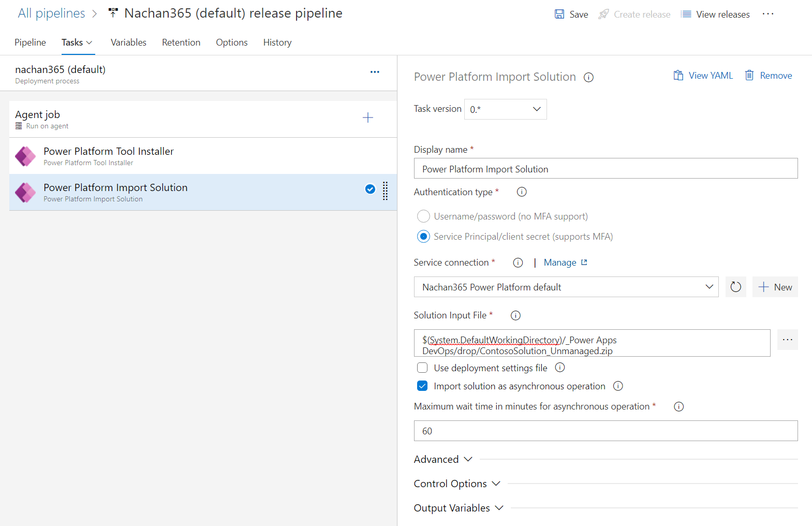Open the Service connection dropdown
This screenshot has width=812, height=526.
pyautogui.click(x=566, y=287)
